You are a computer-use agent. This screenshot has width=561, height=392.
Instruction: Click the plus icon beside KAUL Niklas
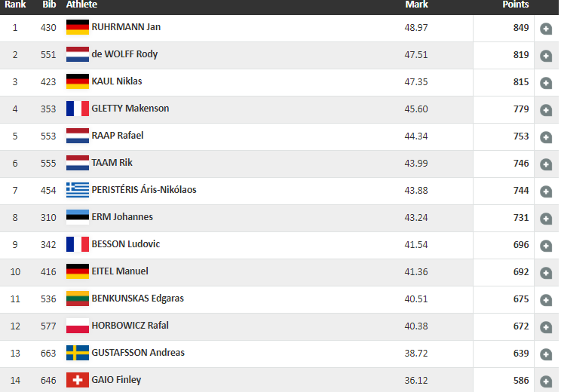pos(546,83)
